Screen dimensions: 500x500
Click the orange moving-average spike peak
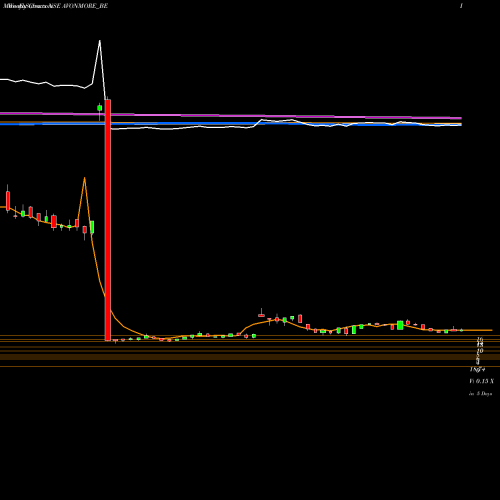coord(85,178)
